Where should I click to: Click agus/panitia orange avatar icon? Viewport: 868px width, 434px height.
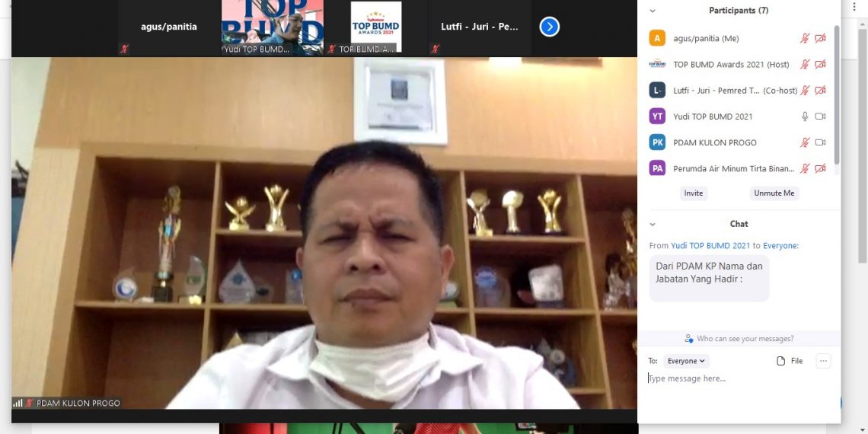[657, 38]
